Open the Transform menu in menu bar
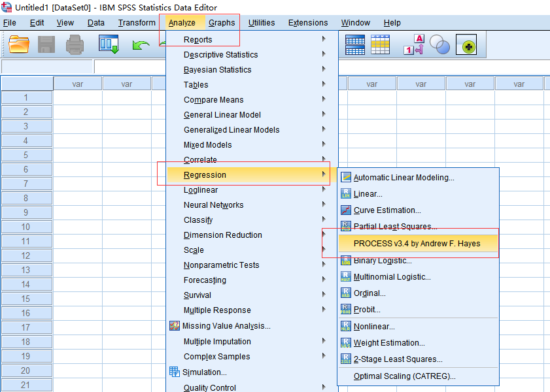 137,23
